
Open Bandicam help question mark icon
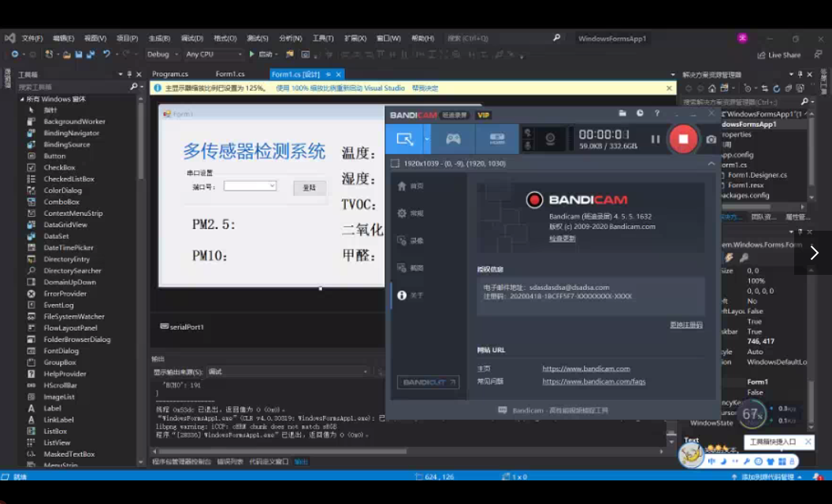(657, 113)
